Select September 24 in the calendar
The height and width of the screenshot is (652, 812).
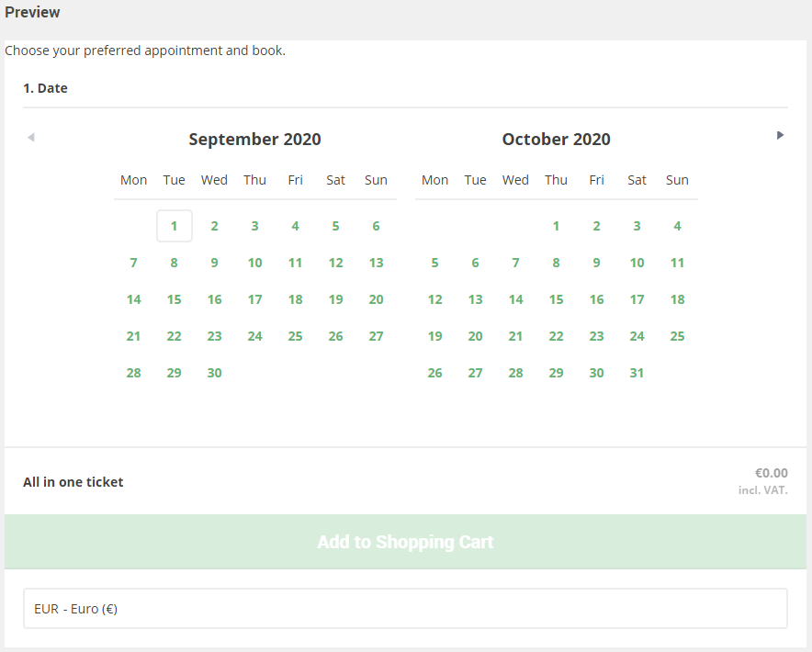[254, 336]
